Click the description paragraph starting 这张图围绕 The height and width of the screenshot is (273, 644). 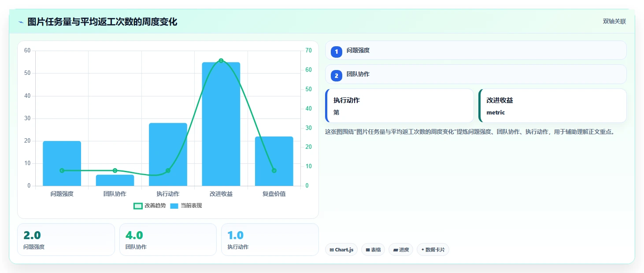[x=470, y=132]
